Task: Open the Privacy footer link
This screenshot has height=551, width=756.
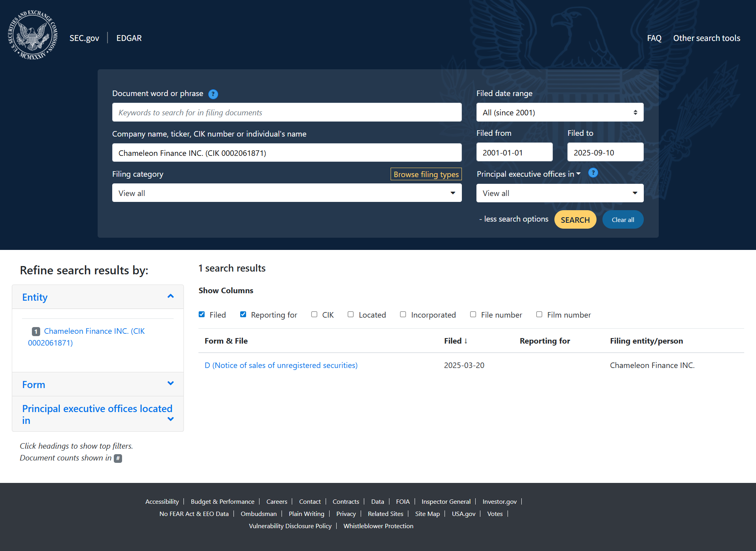Action: (346, 514)
